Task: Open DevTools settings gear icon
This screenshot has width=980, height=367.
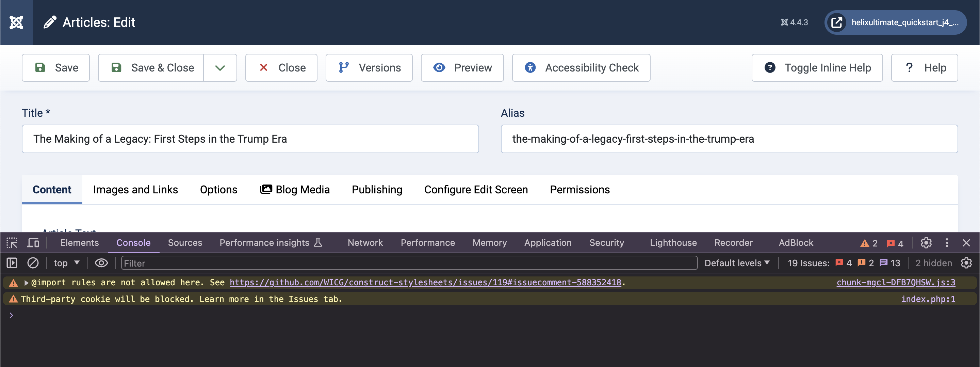Action: [926, 243]
